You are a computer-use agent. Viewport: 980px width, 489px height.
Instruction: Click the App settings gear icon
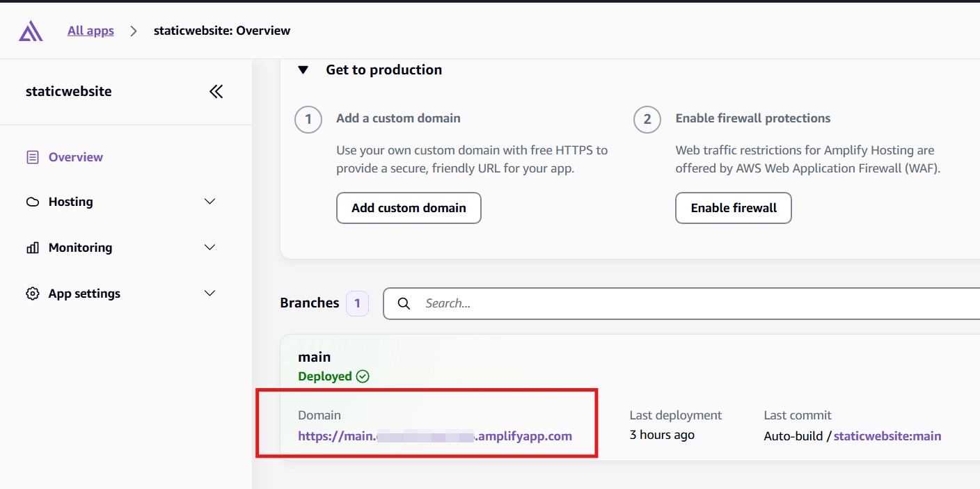tap(33, 294)
